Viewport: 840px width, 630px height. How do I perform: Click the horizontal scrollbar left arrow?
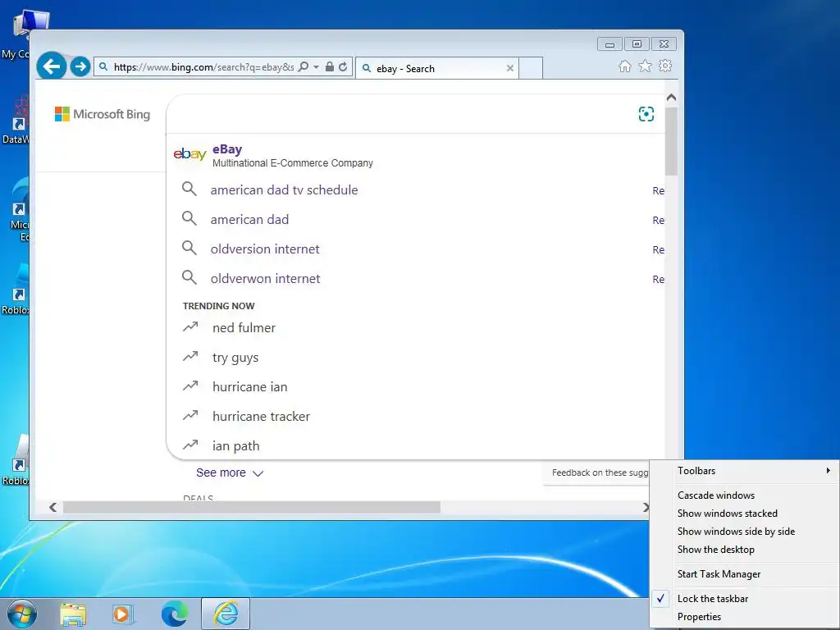pyautogui.click(x=52, y=507)
